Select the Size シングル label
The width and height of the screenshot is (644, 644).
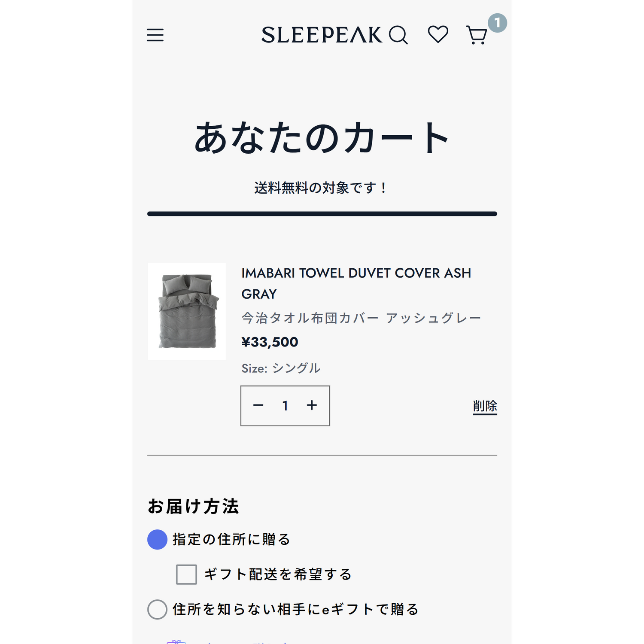[x=280, y=368]
